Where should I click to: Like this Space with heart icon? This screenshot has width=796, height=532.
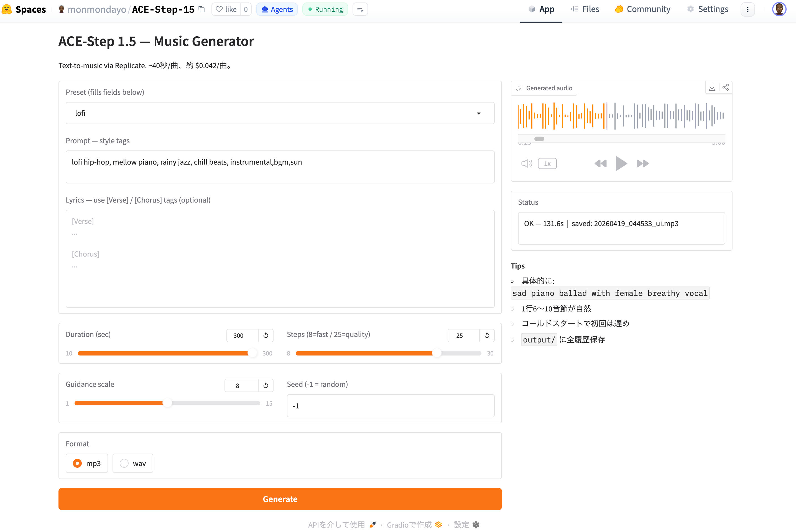pyautogui.click(x=226, y=9)
